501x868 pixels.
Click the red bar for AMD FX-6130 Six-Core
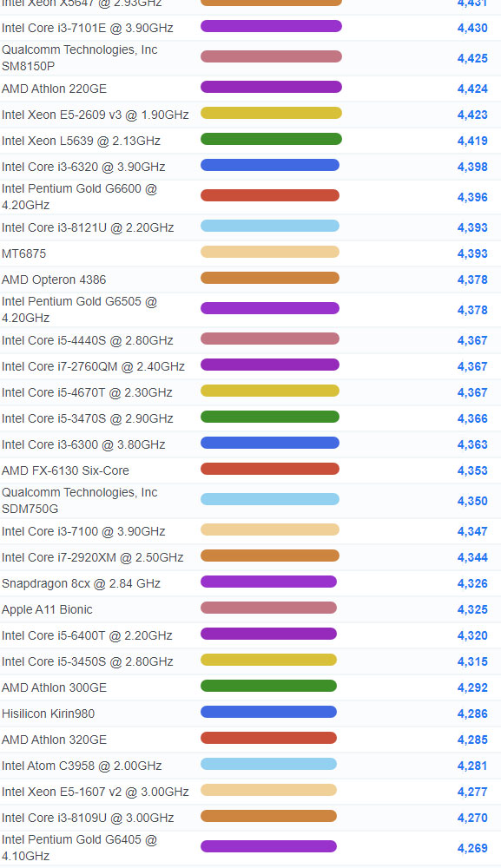tap(269, 469)
